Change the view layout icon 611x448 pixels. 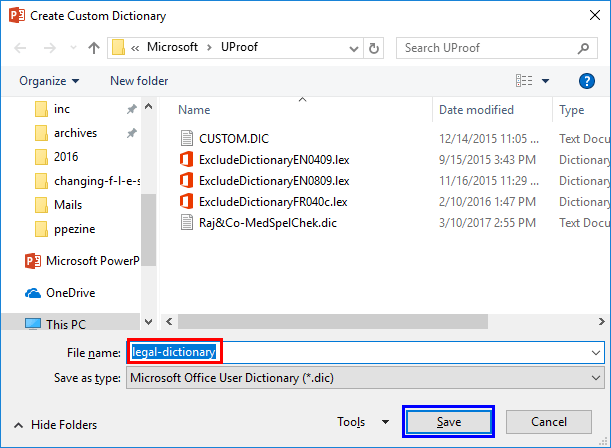click(x=524, y=81)
